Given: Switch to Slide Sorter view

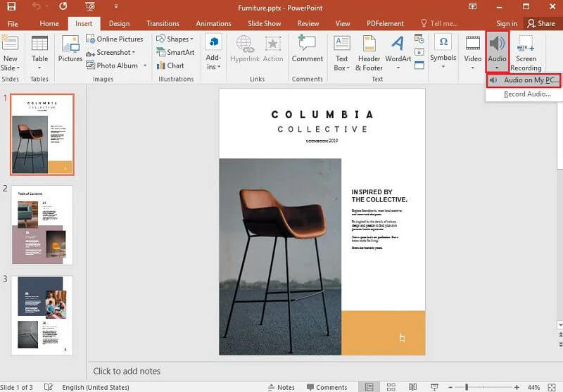Looking at the screenshot, I should point(391,387).
